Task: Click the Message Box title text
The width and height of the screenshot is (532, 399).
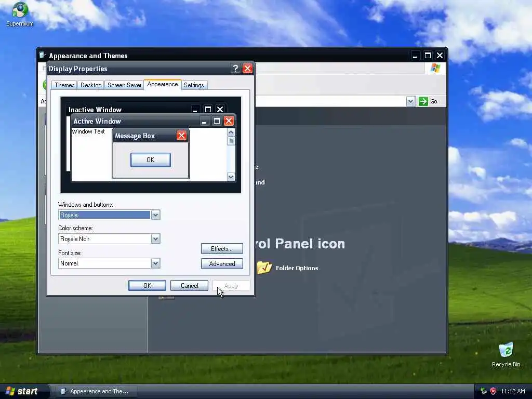Action: click(135, 136)
